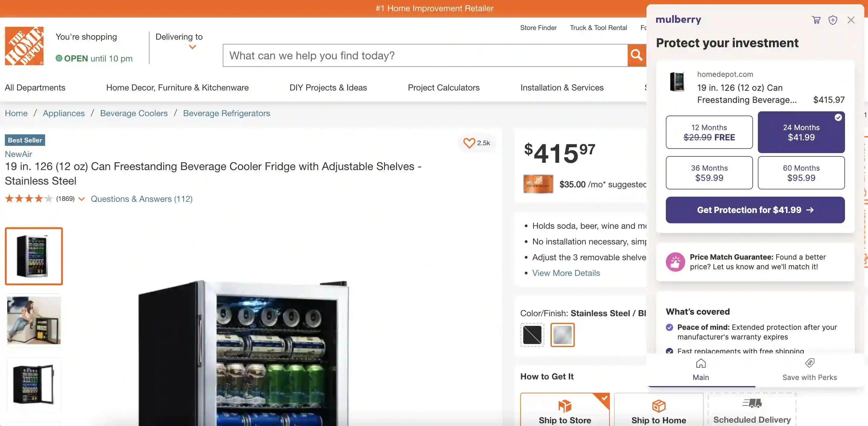
Task: Click the orange search magnifier button
Action: (636, 55)
